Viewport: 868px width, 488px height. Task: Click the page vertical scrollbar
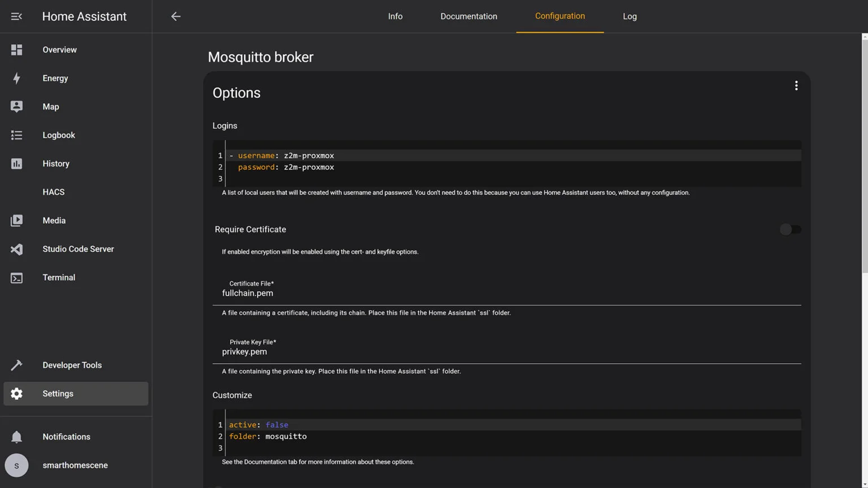[865, 155]
